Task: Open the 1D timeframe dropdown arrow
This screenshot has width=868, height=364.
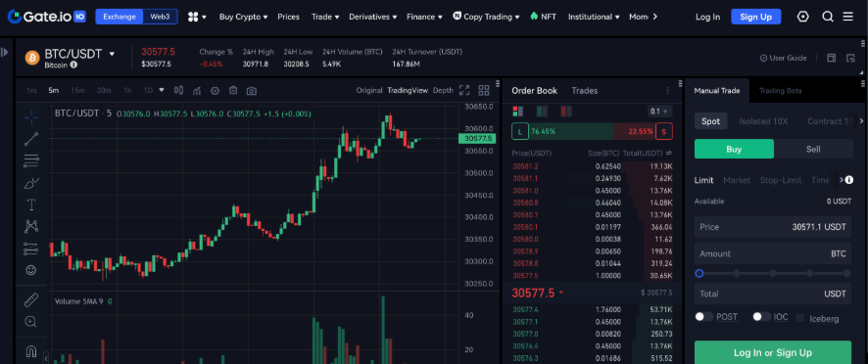Action: pyautogui.click(x=162, y=90)
